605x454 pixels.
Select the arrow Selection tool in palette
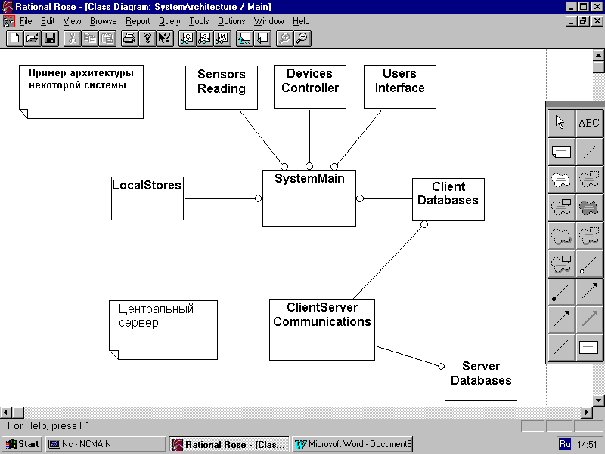coord(561,122)
